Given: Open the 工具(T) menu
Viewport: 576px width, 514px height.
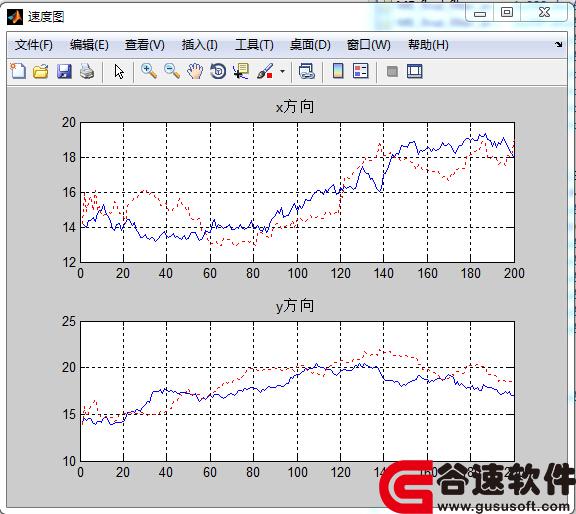Looking at the screenshot, I should click(254, 45).
